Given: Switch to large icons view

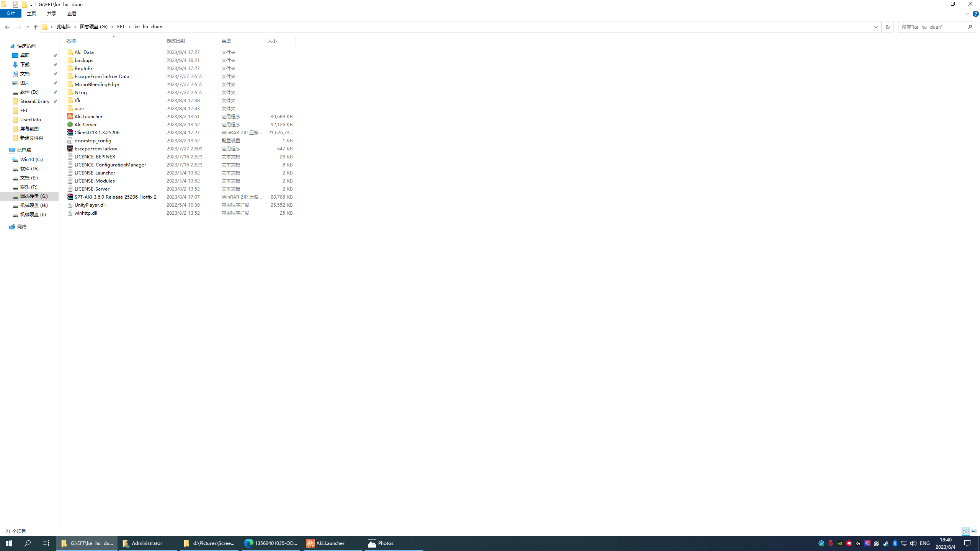Looking at the screenshot, I should tap(974, 531).
